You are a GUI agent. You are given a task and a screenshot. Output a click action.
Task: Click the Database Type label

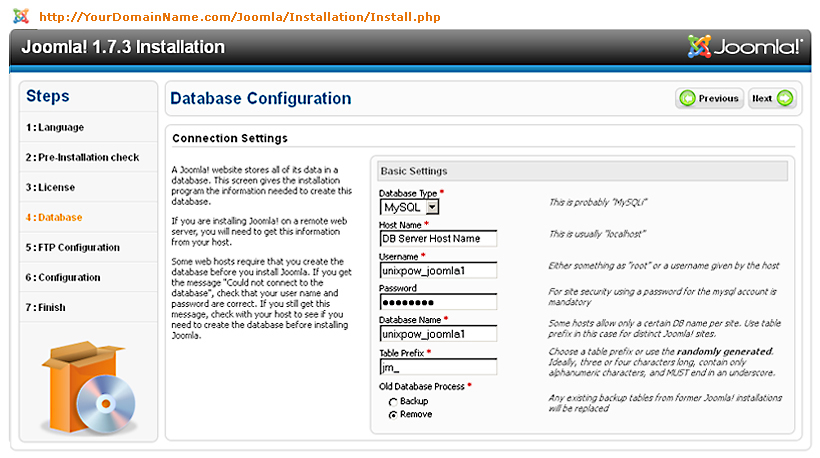point(408,193)
